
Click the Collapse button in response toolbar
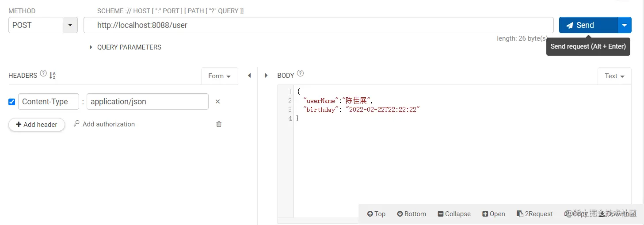[454, 214]
